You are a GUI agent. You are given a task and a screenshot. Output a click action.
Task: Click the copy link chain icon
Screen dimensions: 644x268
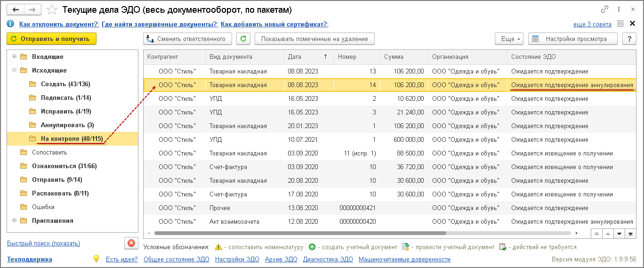604,9
